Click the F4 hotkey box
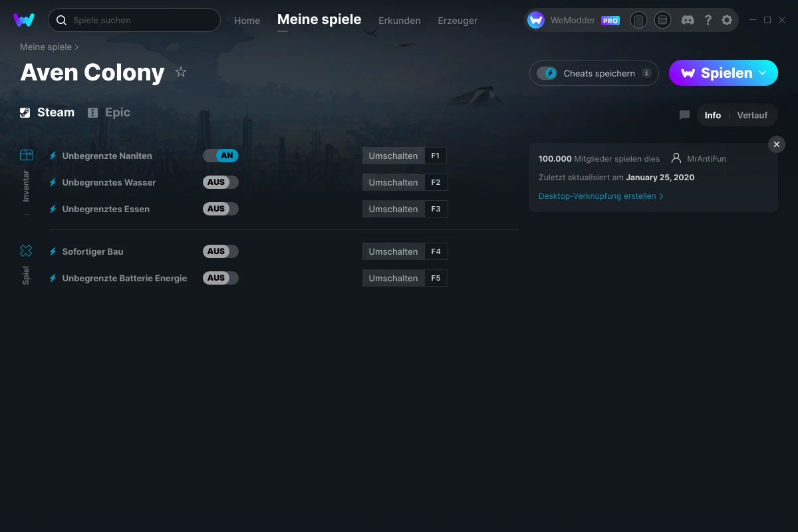 pos(436,251)
